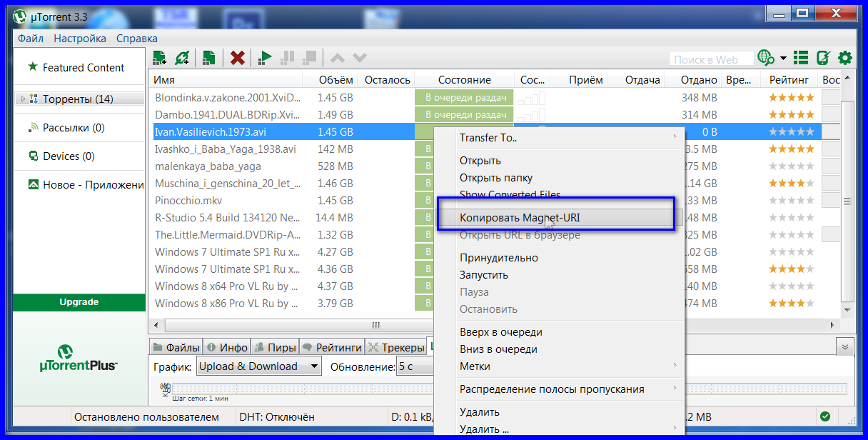The width and height of the screenshot is (868, 440).
Task: Click the Devices sidebar icon
Action: click(x=33, y=156)
